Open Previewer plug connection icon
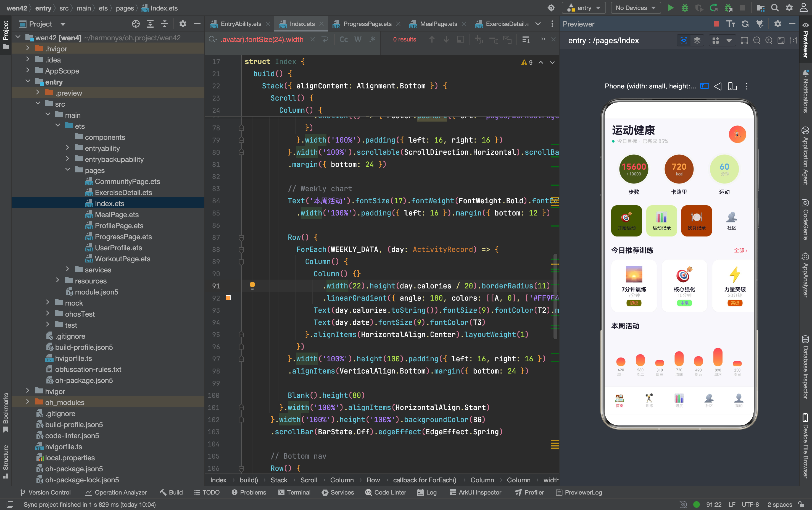The image size is (812, 510). coord(760,24)
